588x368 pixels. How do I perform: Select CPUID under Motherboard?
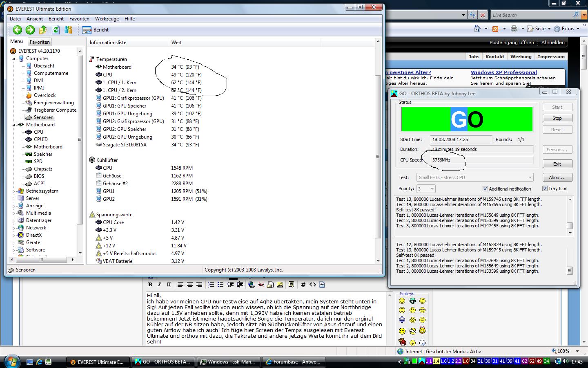pyautogui.click(x=41, y=139)
